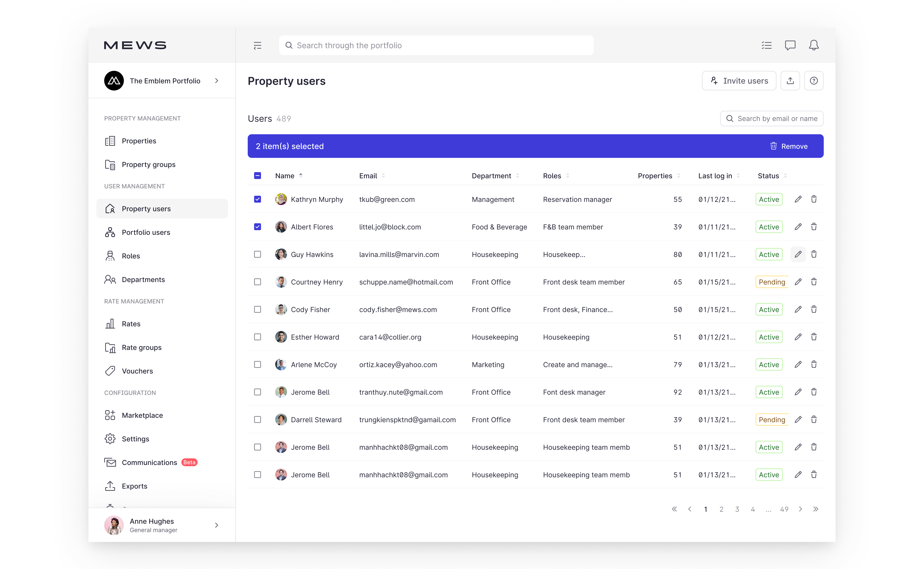Screen dimensions: 924x569
Task: Open the task checklist icon in header
Action: (x=766, y=45)
